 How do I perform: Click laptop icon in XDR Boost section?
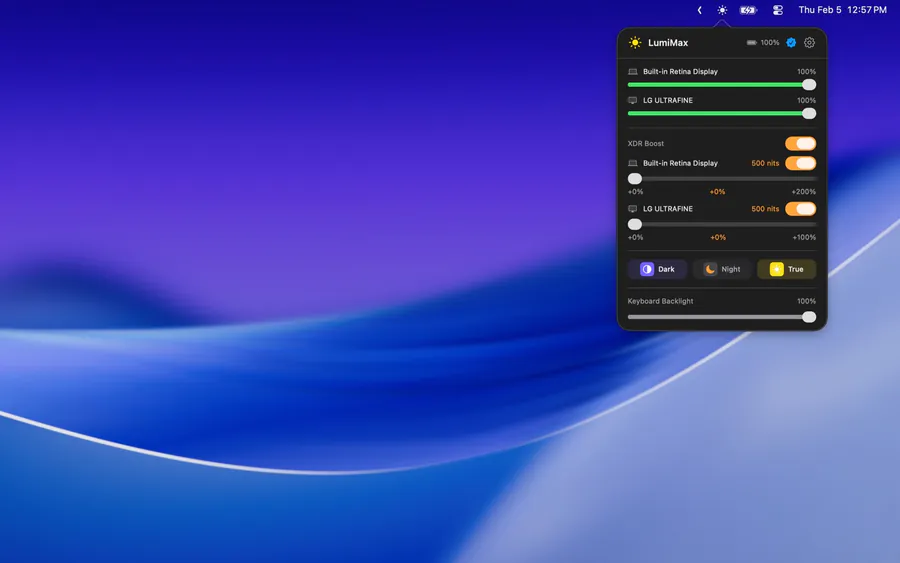[633, 163]
